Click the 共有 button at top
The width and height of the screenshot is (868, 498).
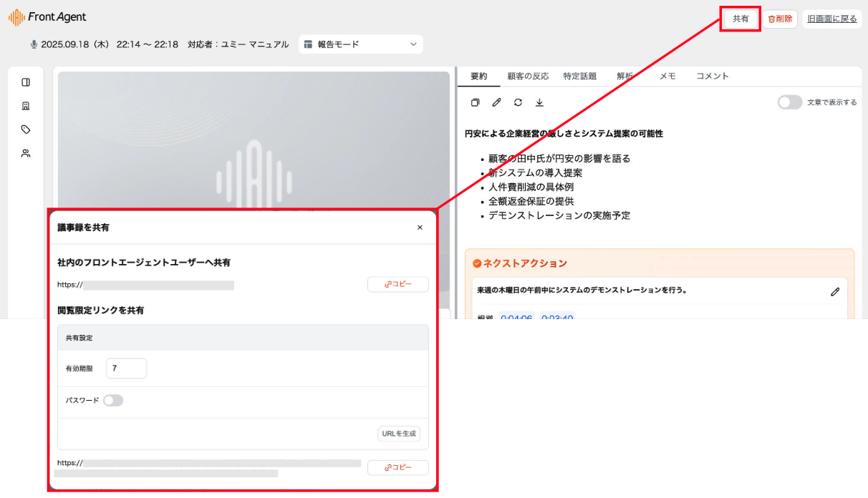click(740, 19)
